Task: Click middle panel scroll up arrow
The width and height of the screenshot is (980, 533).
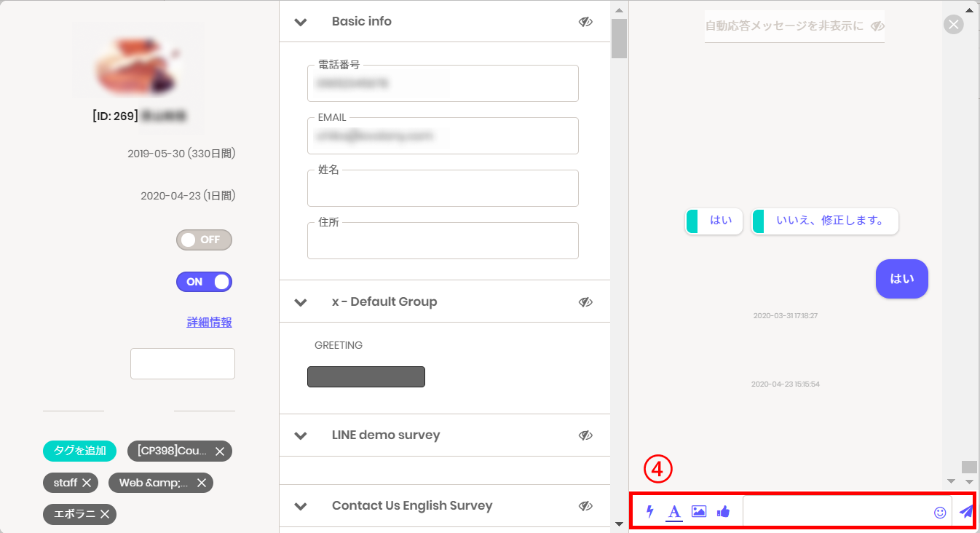Action: click(x=619, y=9)
